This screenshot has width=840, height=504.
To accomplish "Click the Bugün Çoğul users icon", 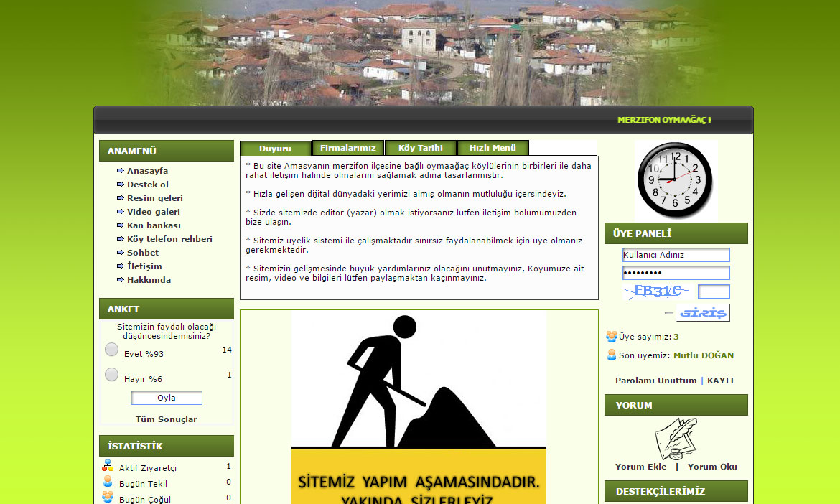I will (x=108, y=497).
